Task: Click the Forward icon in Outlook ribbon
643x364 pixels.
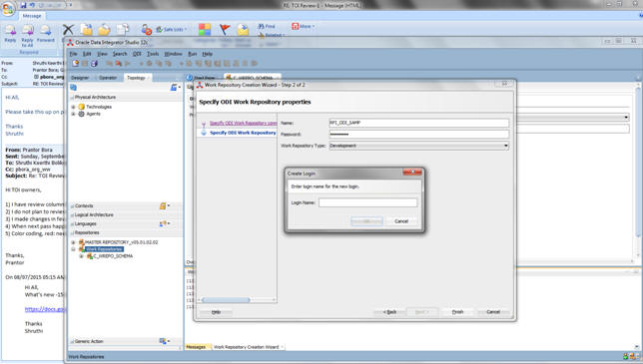Action: [46, 30]
